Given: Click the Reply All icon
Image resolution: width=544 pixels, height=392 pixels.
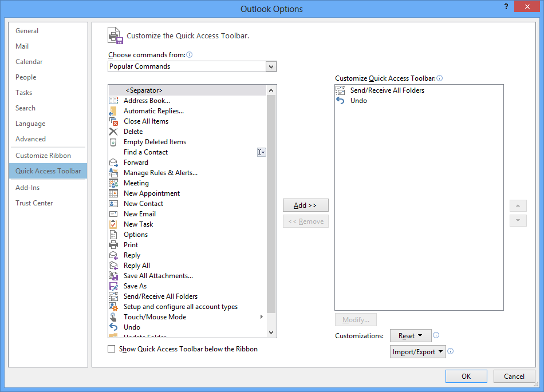Looking at the screenshot, I should [x=113, y=266].
